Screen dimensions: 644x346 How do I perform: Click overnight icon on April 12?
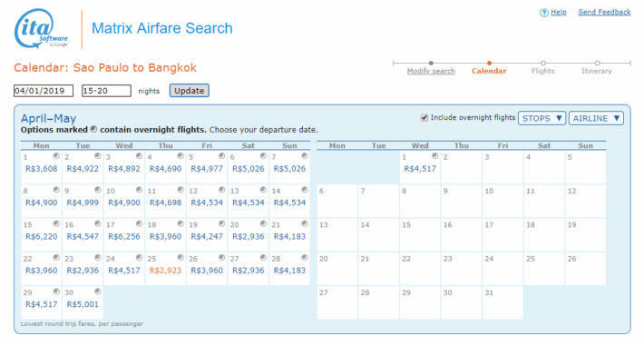click(222, 190)
